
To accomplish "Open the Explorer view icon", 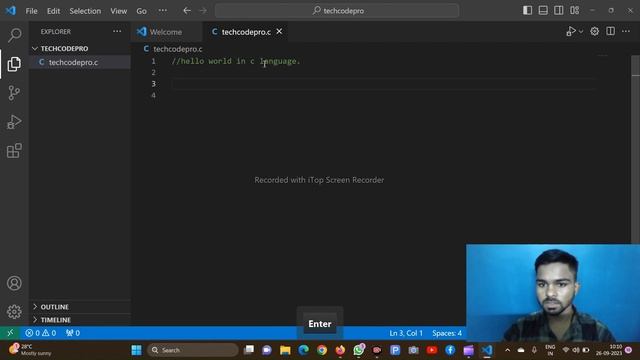I will [14, 64].
